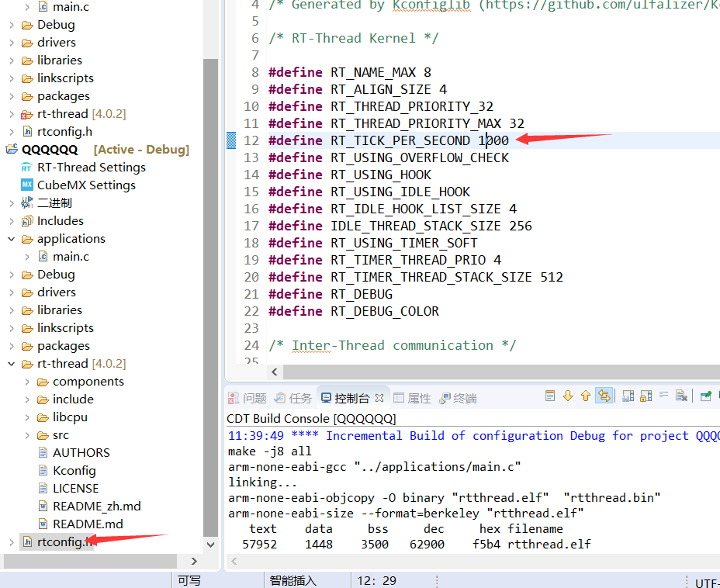This screenshot has height=588, width=720.
Task: Open the Kconfig file
Action: point(74,471)
